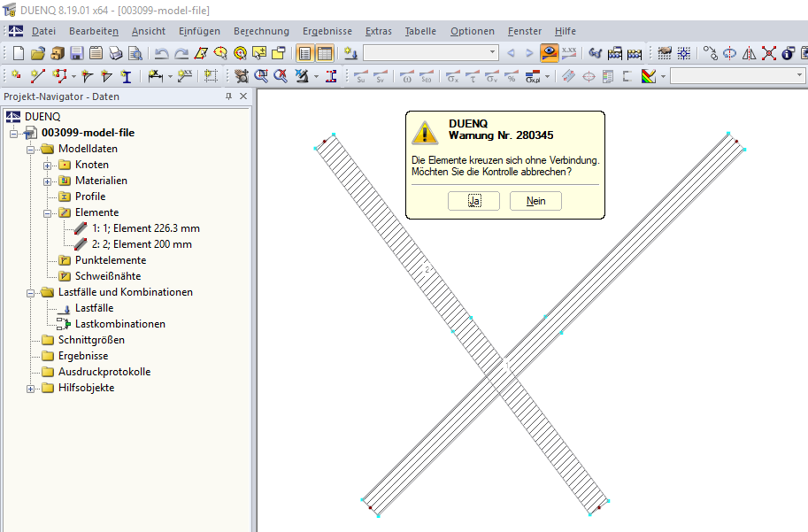This screenshot has width=808, height=532.
Task: Click the colored results palette icon
Action: coord(649,76)
